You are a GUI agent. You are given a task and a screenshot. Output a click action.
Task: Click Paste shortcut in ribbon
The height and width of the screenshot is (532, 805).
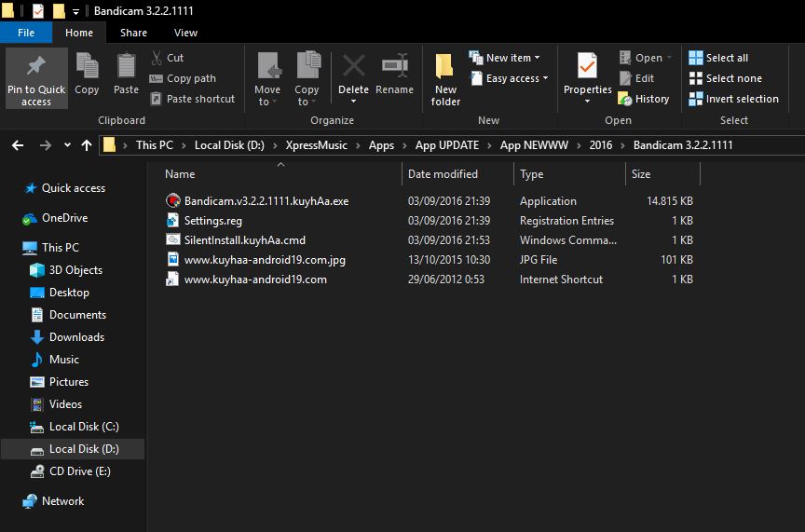(192, 99)
